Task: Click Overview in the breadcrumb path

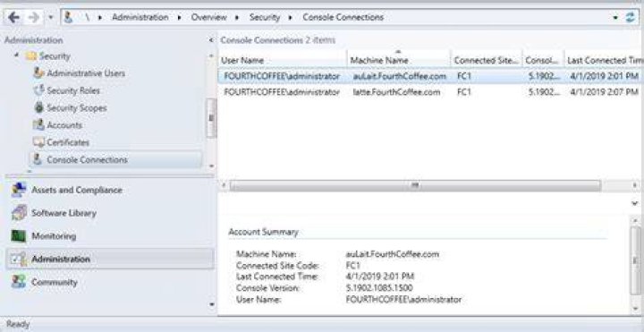Action: [208, 17]
